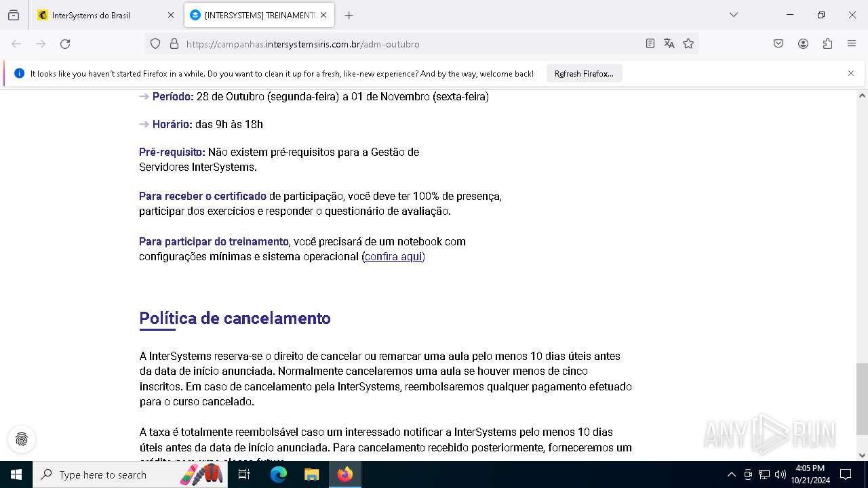Click the vertical scrollbar thumb
Image resolution: width=868 pixels, height=488 pixels.
[862, 399]
